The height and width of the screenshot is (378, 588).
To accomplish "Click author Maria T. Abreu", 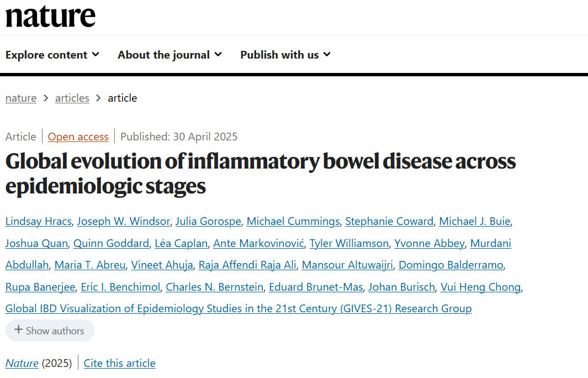I will pos(90,265).
